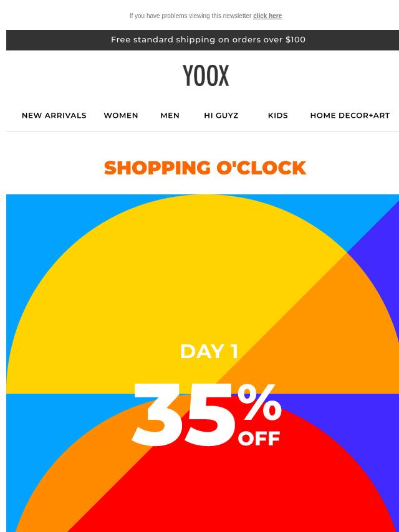Screen dimensions: 399x532
Task: Click the free standard shipping banner
Action: click(203, 40)
